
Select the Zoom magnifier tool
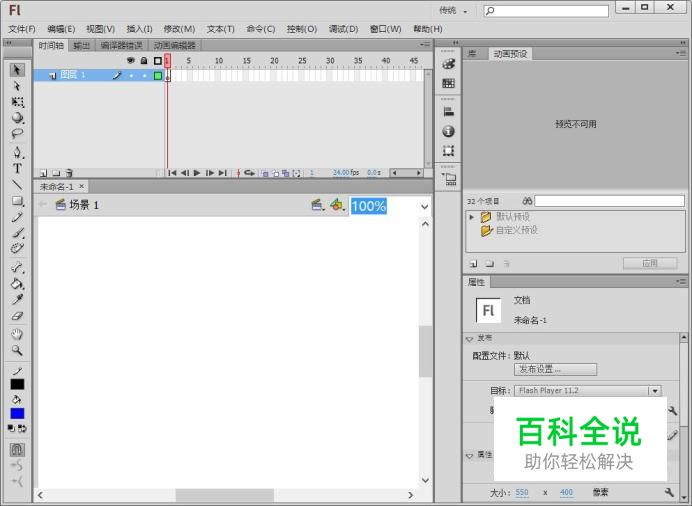point(17,350)
